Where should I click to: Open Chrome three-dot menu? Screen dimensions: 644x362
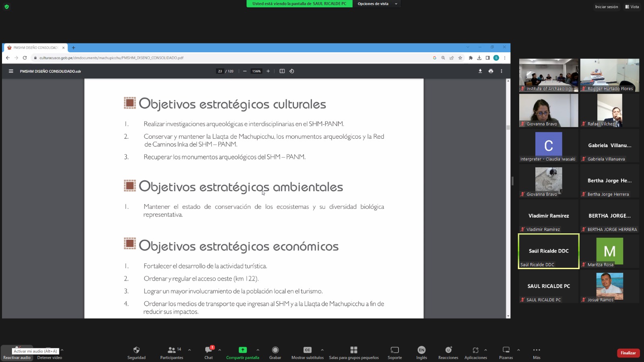click(505, 58)
